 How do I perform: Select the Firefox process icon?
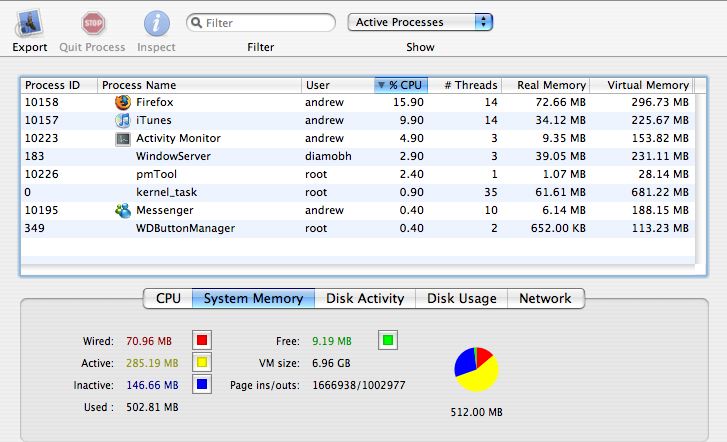point(123,102)
